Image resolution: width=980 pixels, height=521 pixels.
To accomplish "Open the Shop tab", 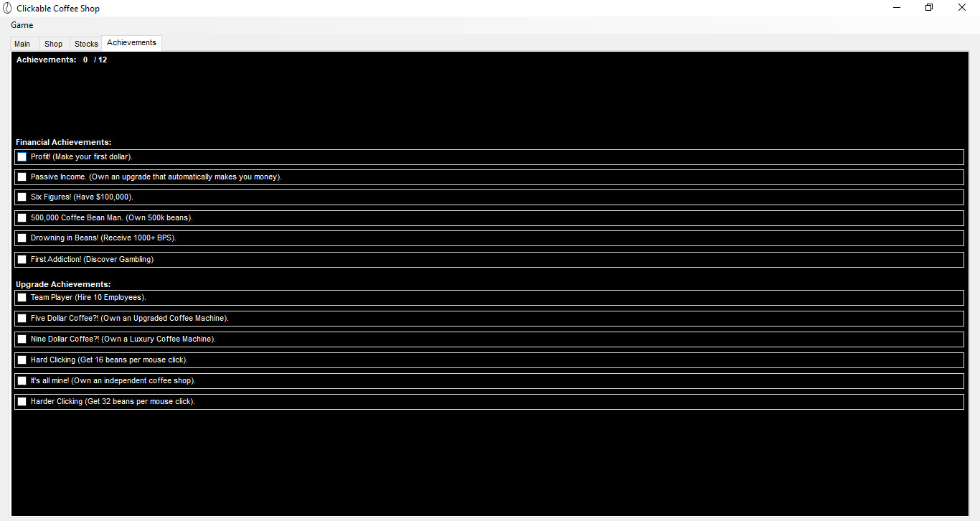I will [54, 44].
